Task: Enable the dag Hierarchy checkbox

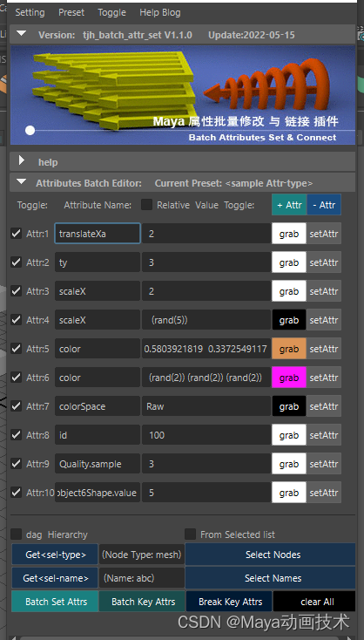Action: (17, 534)
